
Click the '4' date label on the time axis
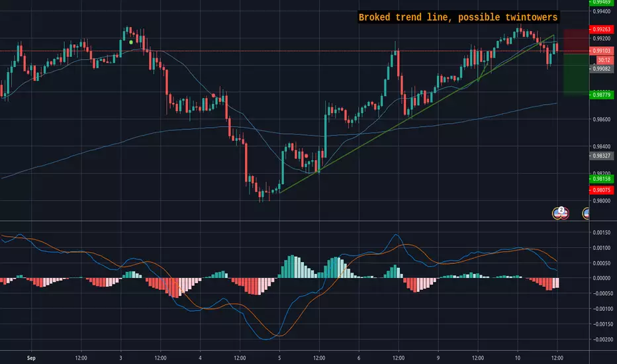coord(201,358)
